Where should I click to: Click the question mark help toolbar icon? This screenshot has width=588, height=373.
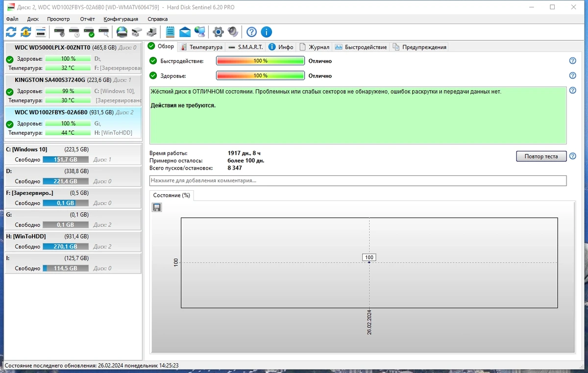click(251, 32)
